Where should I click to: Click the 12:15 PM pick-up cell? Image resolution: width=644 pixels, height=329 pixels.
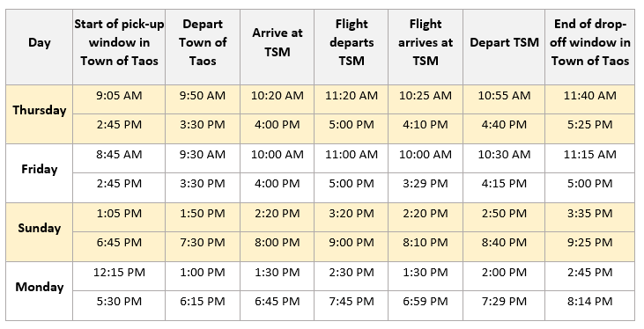tap(119, 276)
